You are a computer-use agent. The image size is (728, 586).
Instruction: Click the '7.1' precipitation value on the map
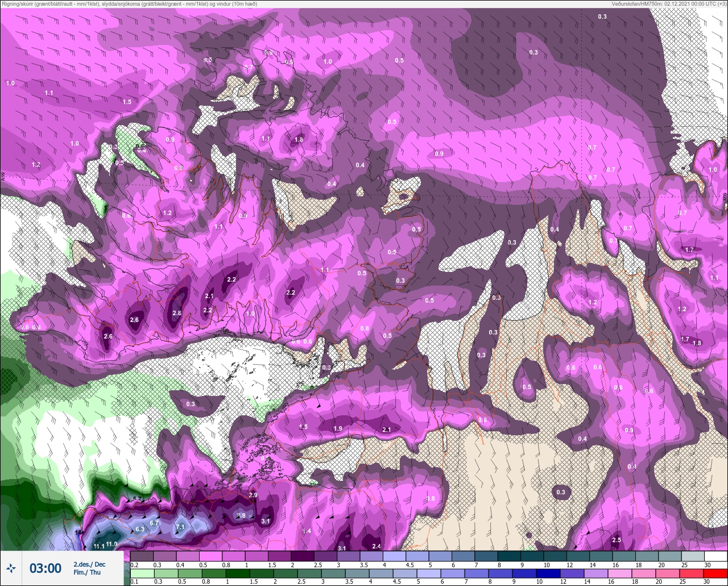pyautogui.click(x=180, y=527)
